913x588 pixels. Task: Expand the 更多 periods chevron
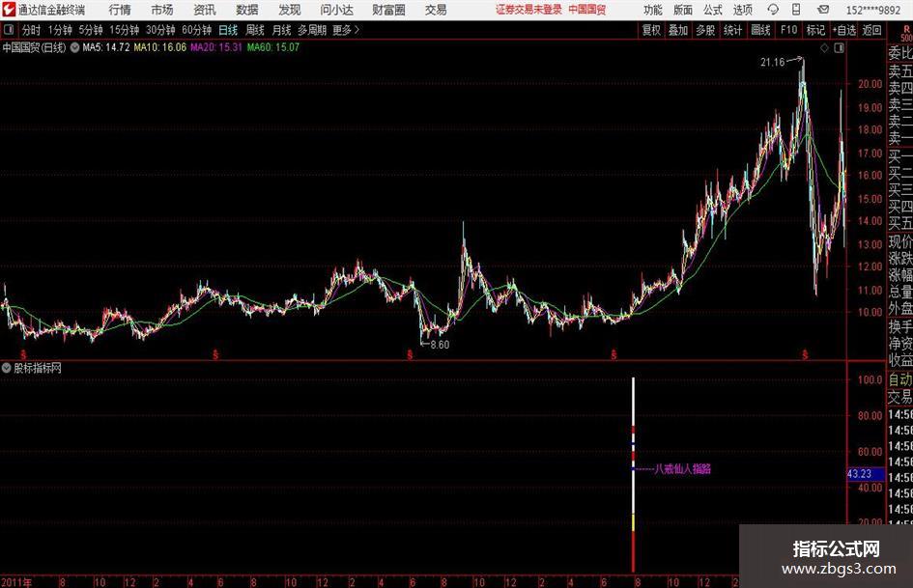(357, 30)
